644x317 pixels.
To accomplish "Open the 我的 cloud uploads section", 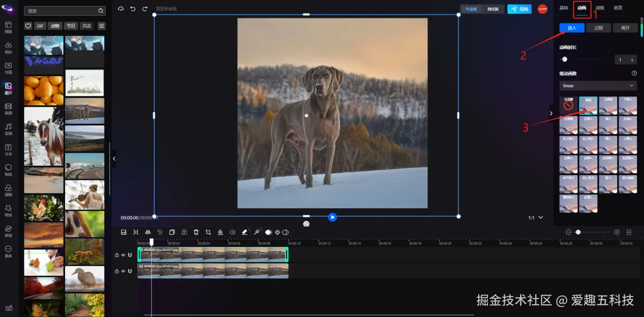I will point(8,48).
